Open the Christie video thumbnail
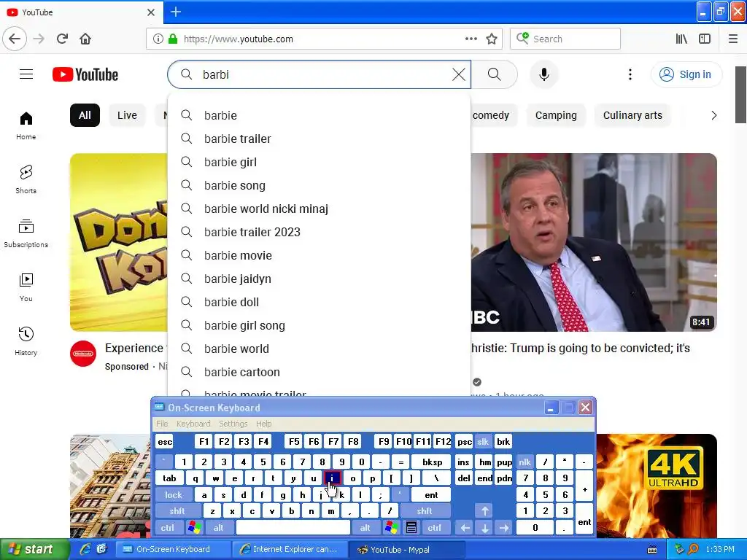 pyautogui.click(x=594, y=242)
